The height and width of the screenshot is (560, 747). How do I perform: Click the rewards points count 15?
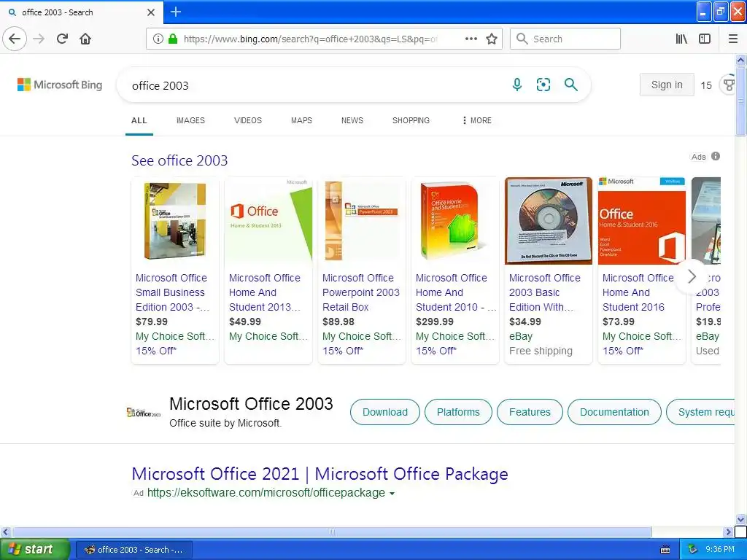coord(706,85)
